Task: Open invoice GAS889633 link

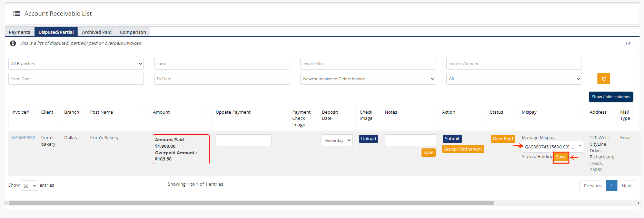Action: [x=23, y=138]
